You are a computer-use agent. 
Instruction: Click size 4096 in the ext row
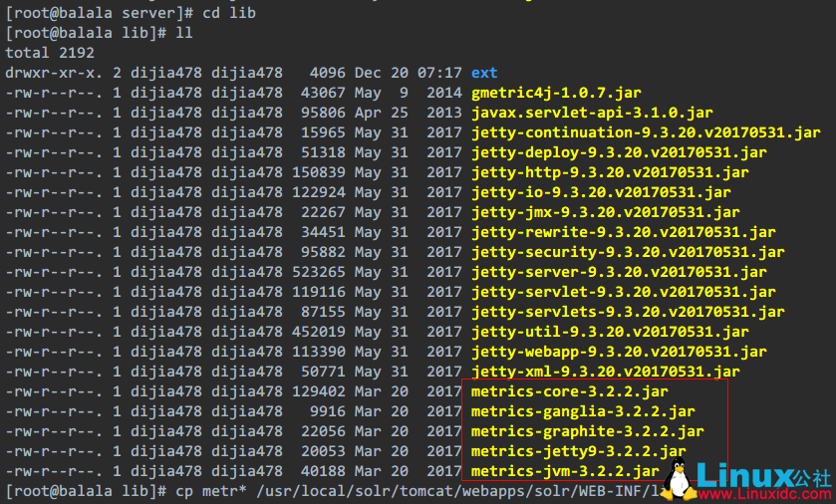[328, 73]
